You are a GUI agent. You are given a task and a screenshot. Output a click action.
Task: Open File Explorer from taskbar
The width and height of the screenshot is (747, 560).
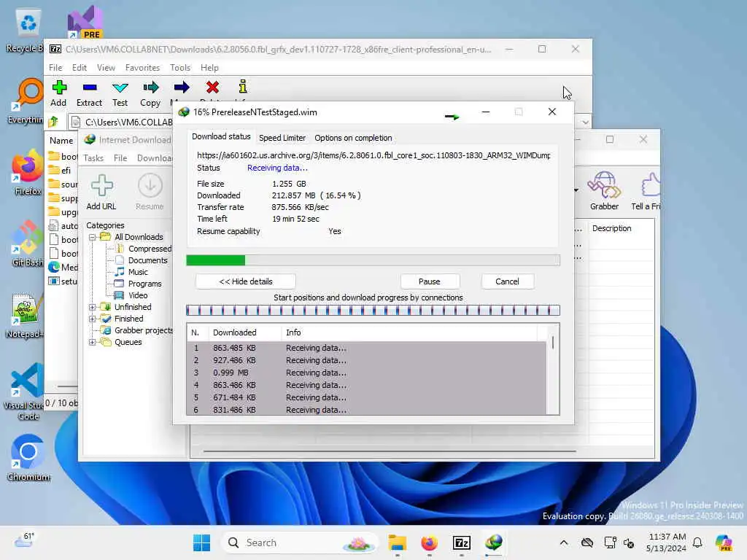(397, 542)
